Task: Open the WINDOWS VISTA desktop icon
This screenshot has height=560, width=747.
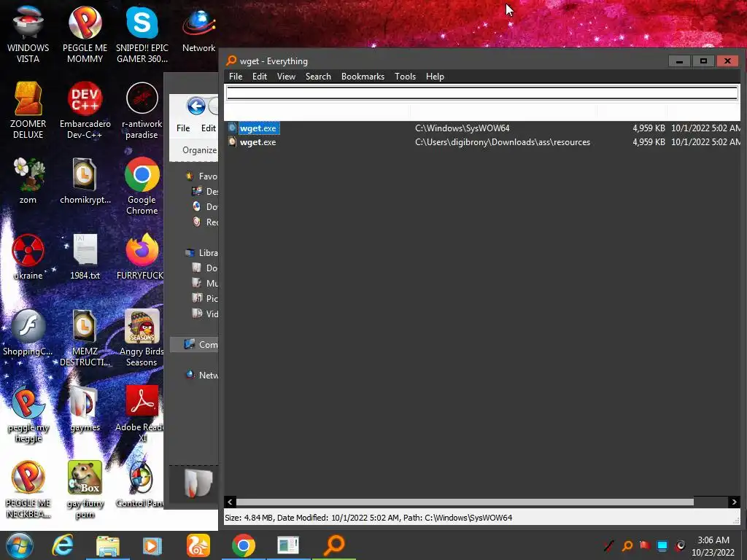Action: (x=28, y=34)
